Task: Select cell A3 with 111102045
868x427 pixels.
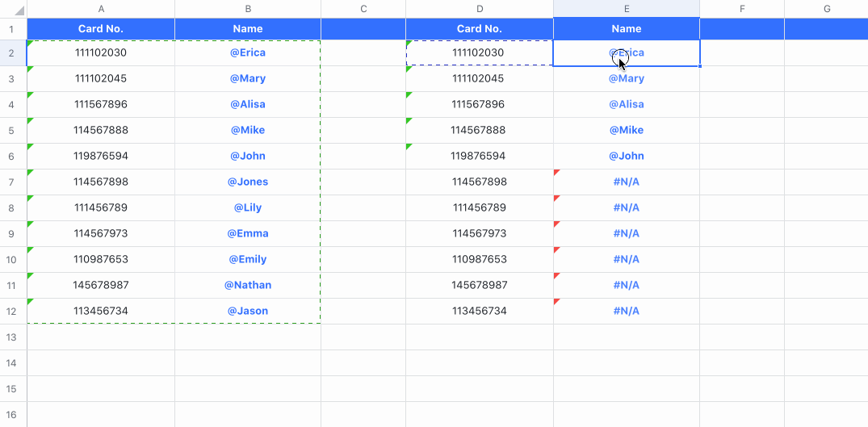Action: tap(101, 78)
